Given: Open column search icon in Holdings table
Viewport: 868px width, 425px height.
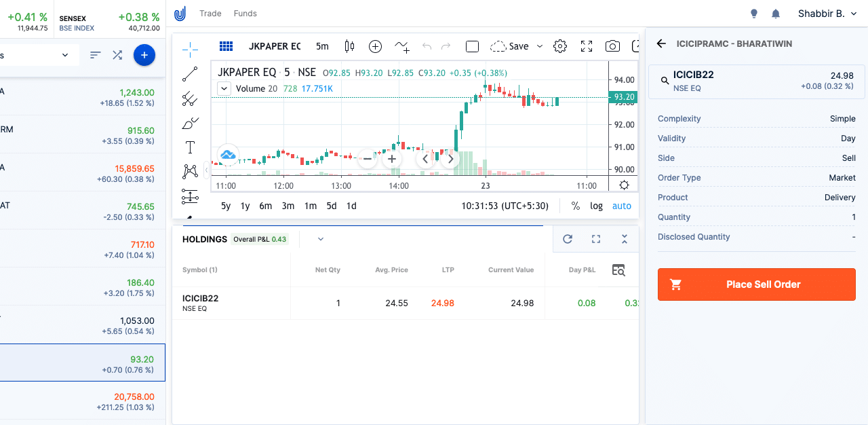Looking at the screenshot, I should point(618,270).
